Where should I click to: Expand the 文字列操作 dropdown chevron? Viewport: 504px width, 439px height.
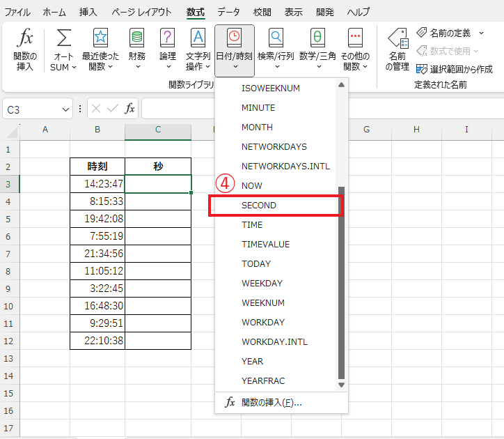point(207,67)
